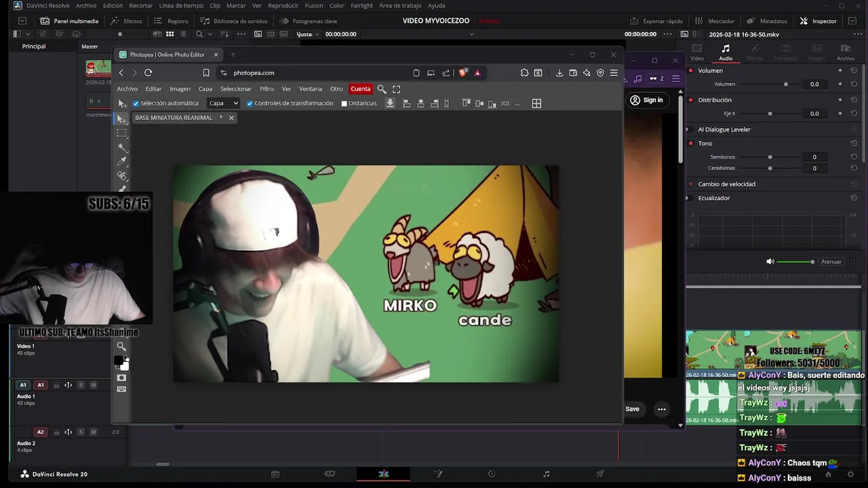Viewport: 868px width, 488px height.
Task: Enable the AI Dialogue Leveler toggle
Action: (691, 129)
